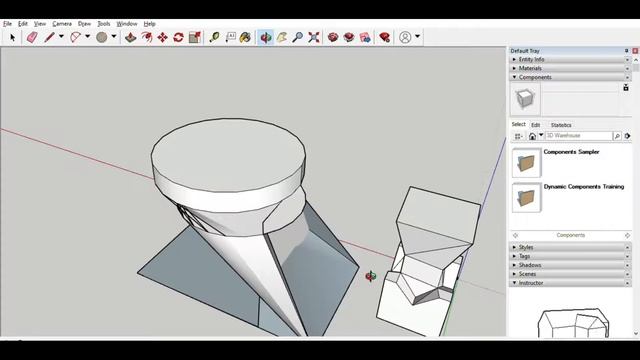
Task: Open the Arc tool dropdown arrow
Action: (x=87, y=37)
